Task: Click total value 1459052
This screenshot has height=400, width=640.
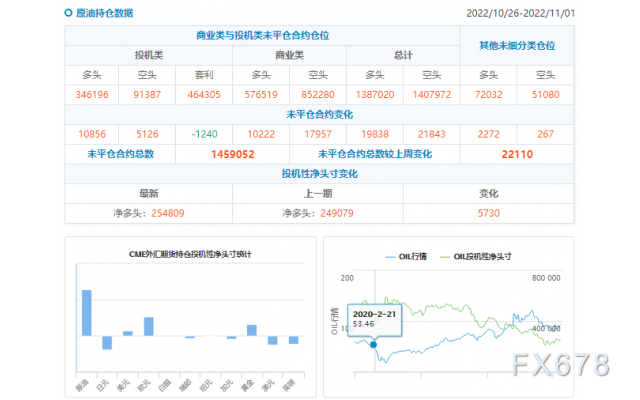Action: (233, 154)
